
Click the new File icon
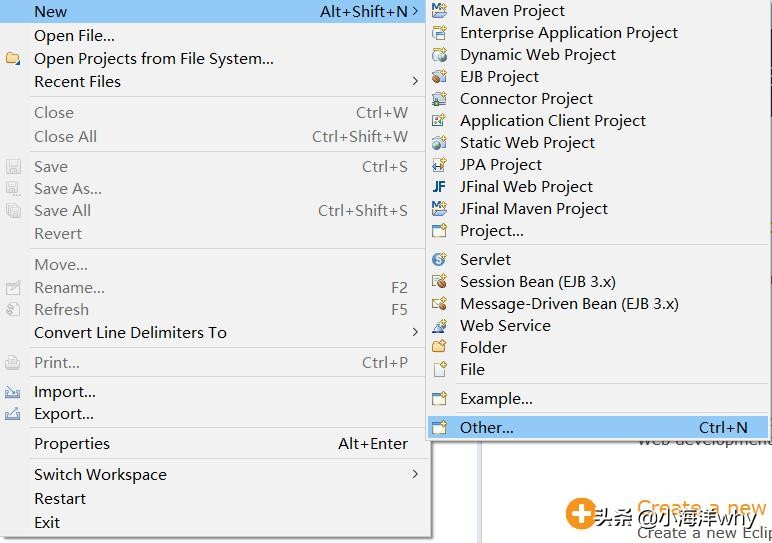[439, 369]
